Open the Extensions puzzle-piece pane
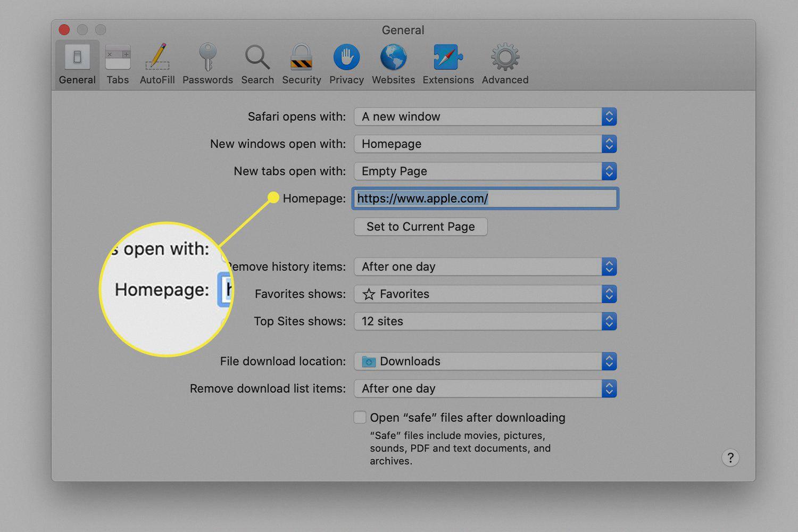 click(448, 64)
